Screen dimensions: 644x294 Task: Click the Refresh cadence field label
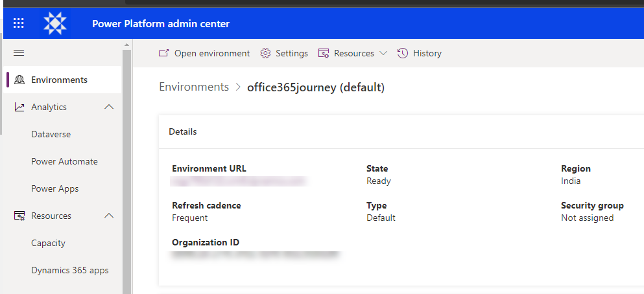pyautogui.click(x=206, y=205)
